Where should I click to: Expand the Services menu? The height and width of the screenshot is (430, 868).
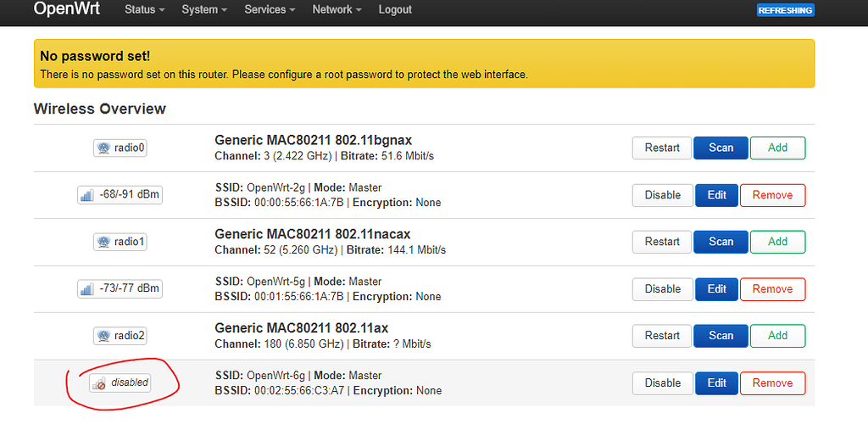point(270,9)
